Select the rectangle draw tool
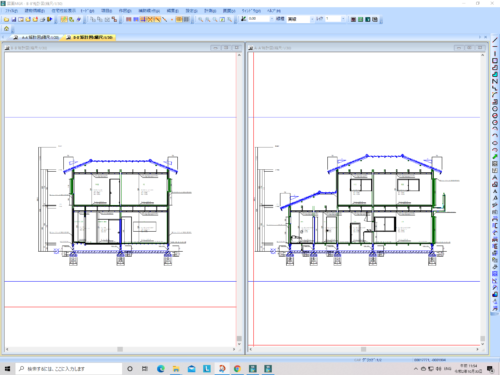The height and width of the screenshot is (375, 500). pos(495,61)
